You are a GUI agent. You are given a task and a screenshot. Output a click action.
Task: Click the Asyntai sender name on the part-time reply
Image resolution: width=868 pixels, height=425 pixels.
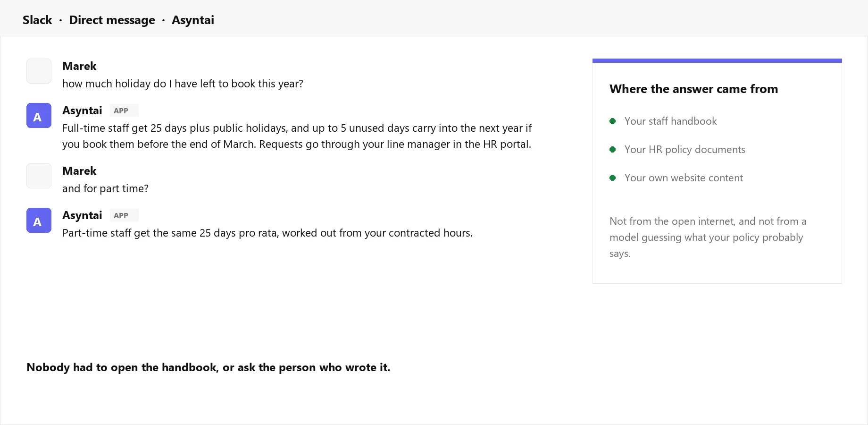(82, 215)
